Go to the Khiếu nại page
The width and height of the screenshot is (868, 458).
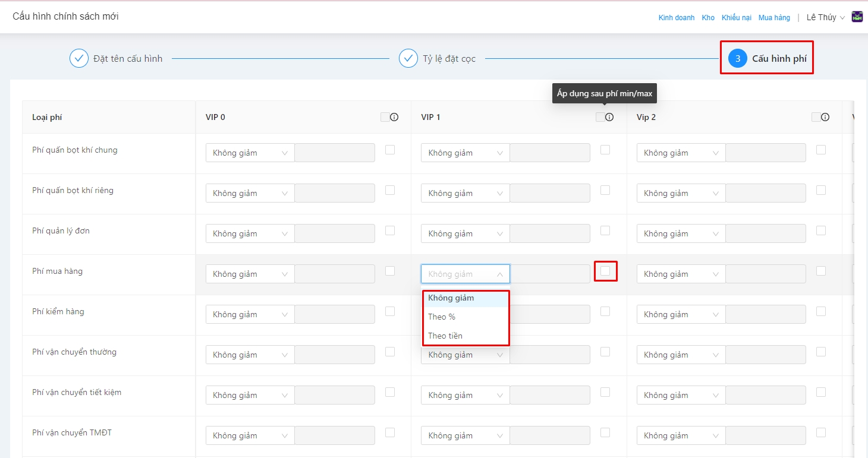pyautogui.click(x=736, y=18)
